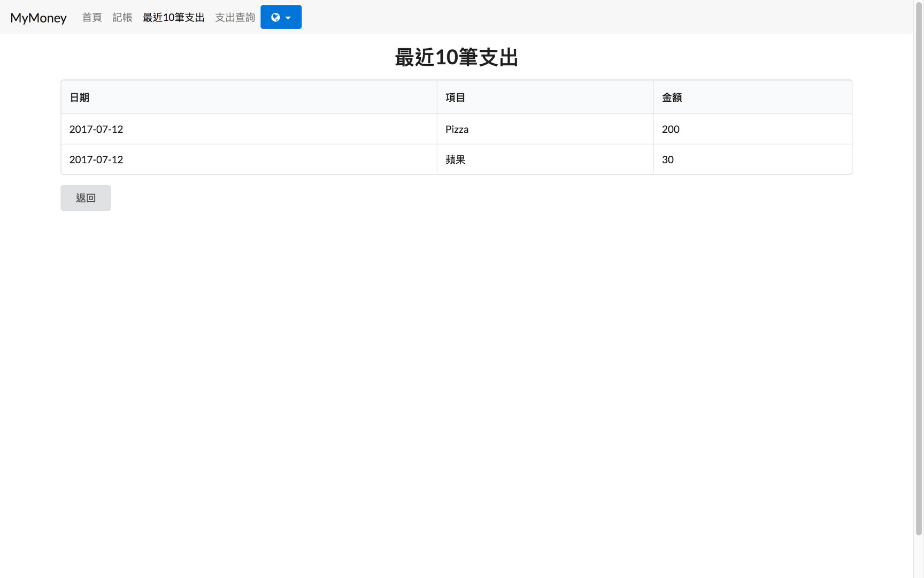Expand the language dropdown caret arrow

(x=288, y=18)
